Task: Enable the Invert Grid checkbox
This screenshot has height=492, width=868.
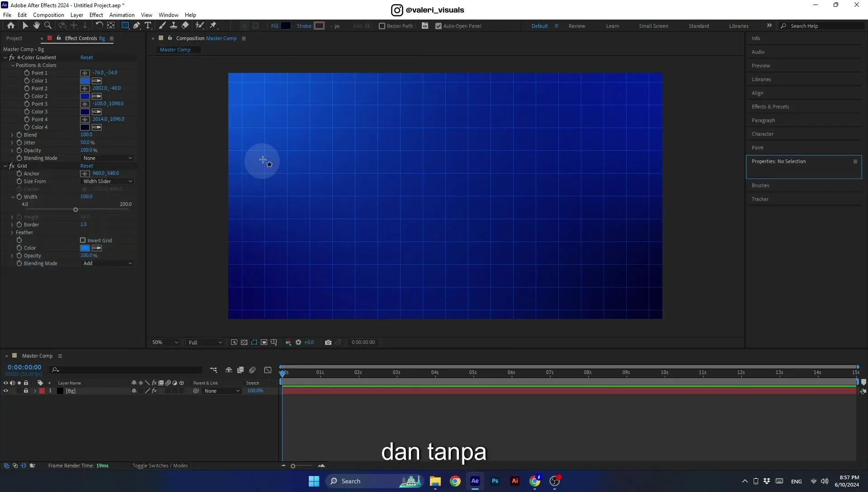Action: (83, 241)
